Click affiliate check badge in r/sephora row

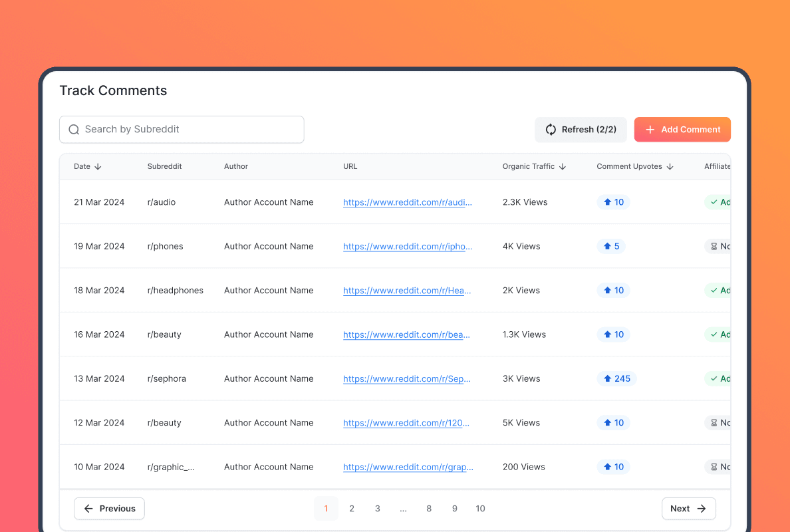(718, 379)
